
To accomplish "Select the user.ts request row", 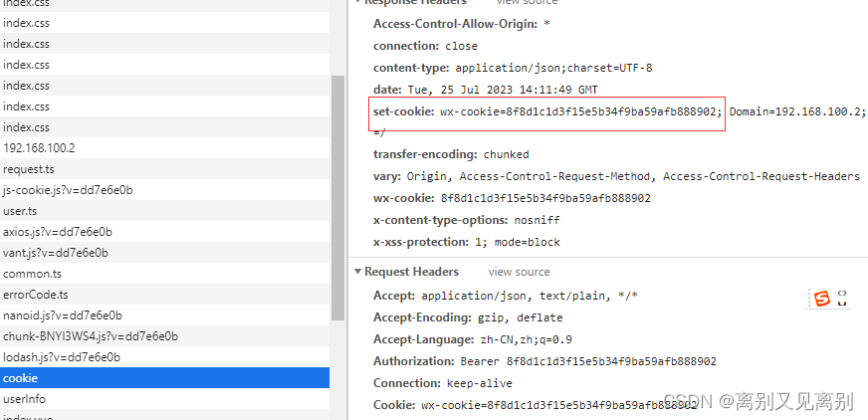I will pyautogui.click(x=164, y=211).
